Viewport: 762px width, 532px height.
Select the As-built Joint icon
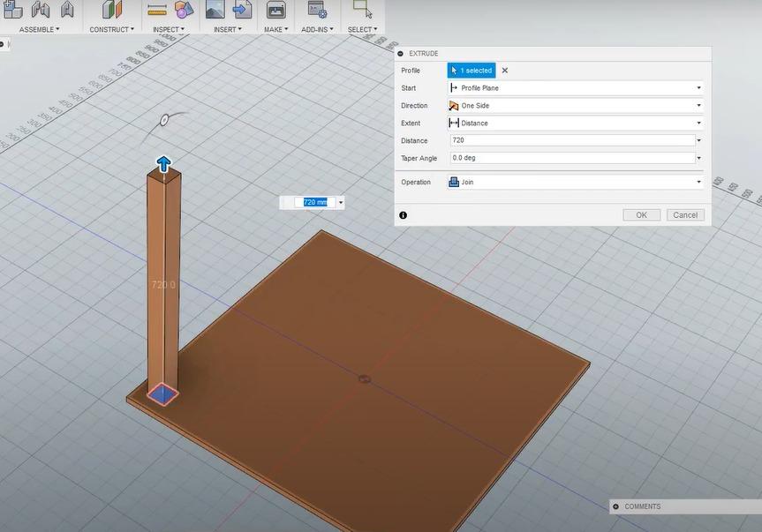point(68,9)
